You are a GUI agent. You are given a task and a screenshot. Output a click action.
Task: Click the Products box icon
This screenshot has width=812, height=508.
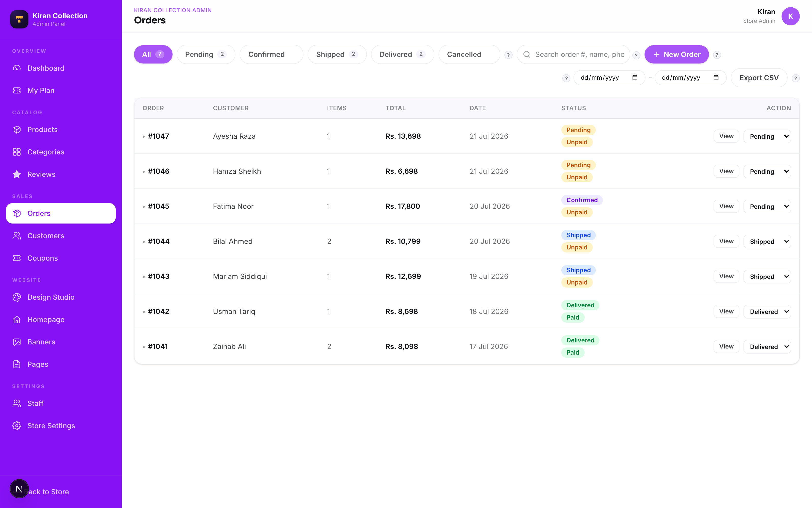(17, 130)
